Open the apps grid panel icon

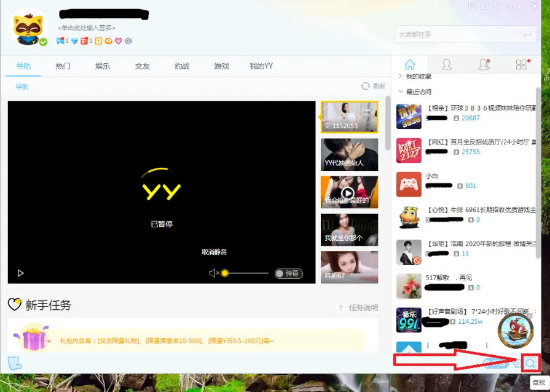[x=521, y=64]
